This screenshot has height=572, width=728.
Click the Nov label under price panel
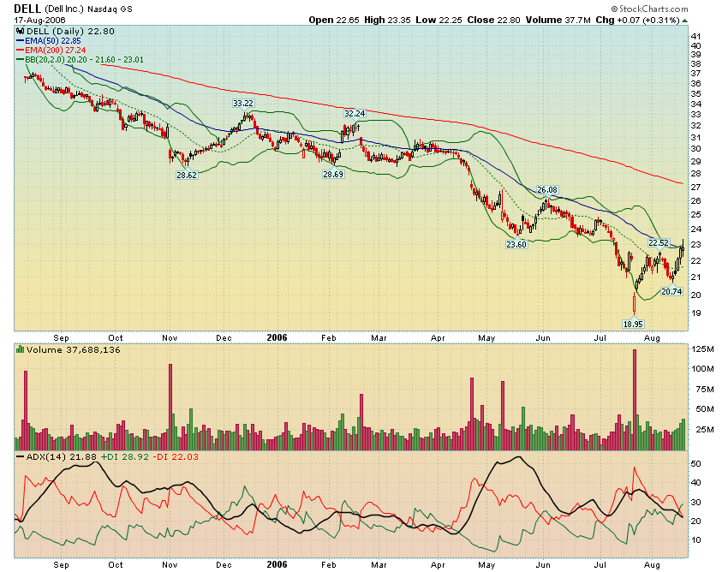pos(170,337)
